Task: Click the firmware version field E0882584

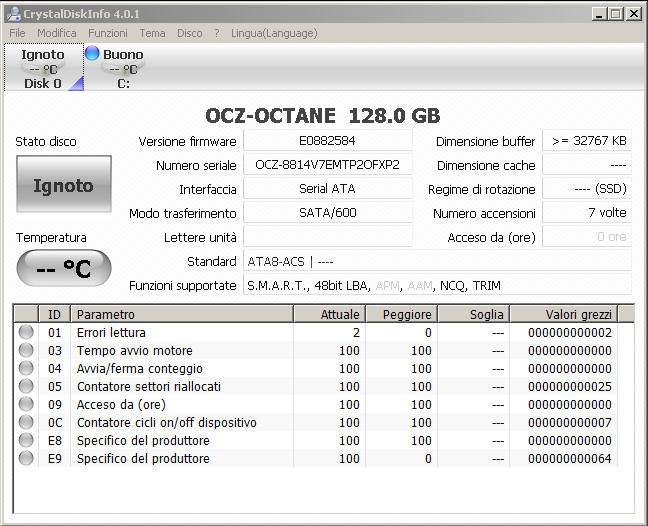Action: coord(327,140)
